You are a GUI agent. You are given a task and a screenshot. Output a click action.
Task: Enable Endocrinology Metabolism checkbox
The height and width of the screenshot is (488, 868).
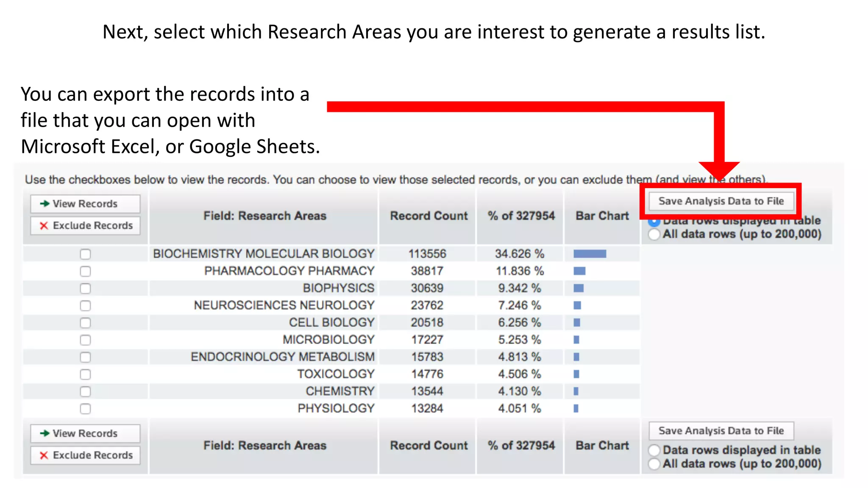(86, 357)
